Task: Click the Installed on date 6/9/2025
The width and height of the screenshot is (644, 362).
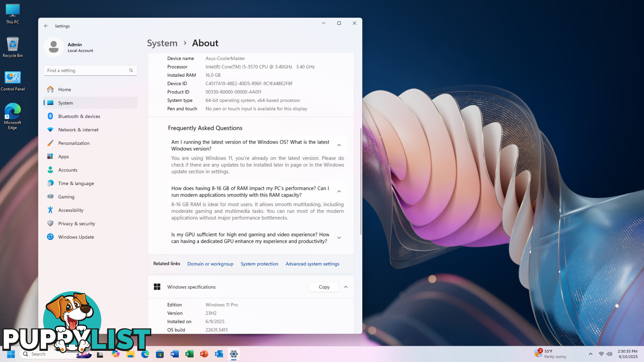Action: point(215,321)
